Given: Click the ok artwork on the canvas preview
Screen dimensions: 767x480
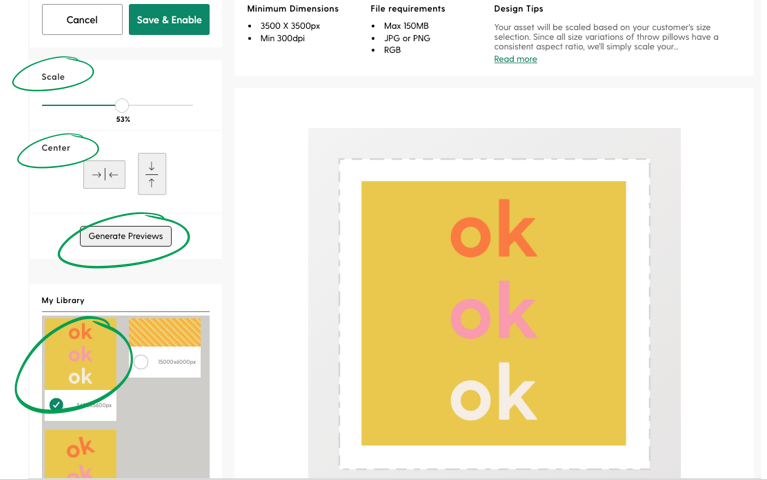Looking at the screenshot, I should pos(493,313).
